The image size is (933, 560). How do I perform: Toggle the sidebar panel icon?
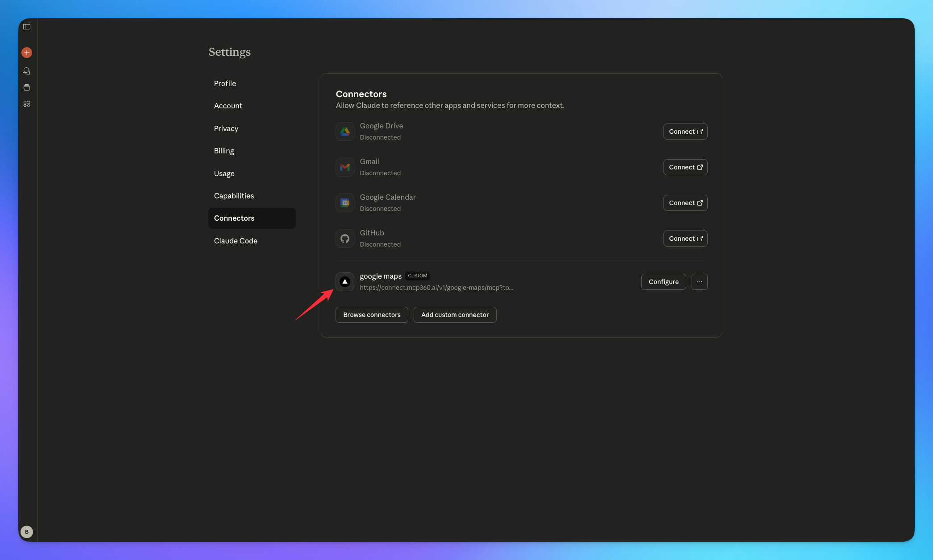(x=27, y=27)
